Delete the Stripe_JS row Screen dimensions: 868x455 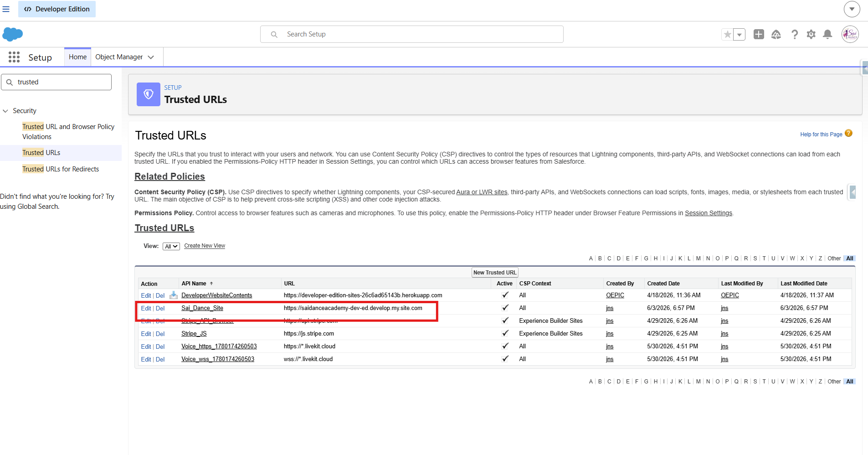(160, 334)
